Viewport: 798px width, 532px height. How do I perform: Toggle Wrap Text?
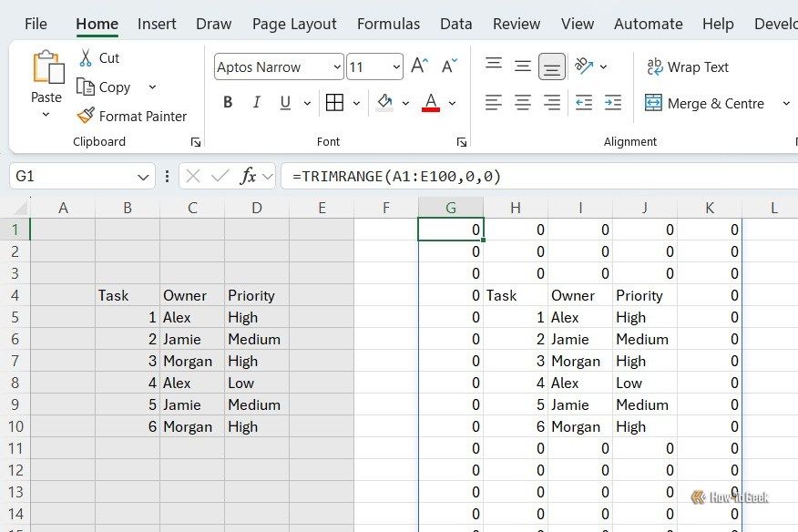[x=688, y=66]
